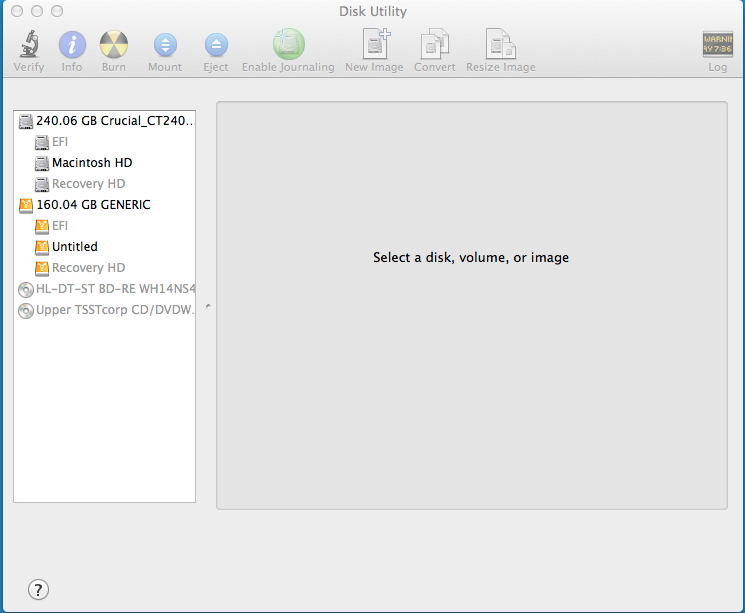The height and width of the screenshot is (613, 745).
Task: Select the Macintosh HD volume
Action: (105, 163)
